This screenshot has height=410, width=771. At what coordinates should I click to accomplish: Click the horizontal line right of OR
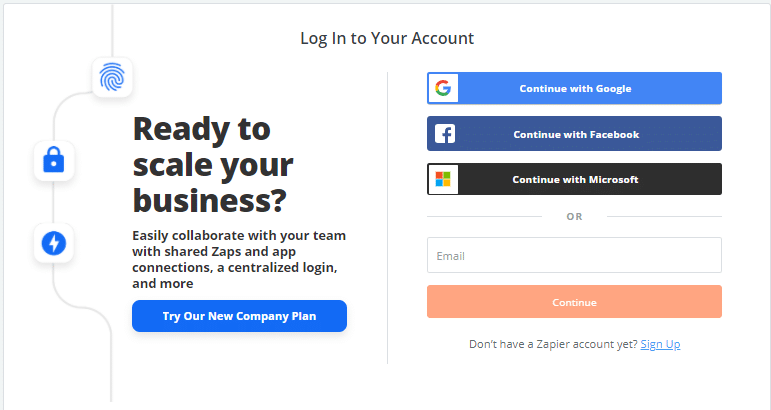tap(658, 216)
